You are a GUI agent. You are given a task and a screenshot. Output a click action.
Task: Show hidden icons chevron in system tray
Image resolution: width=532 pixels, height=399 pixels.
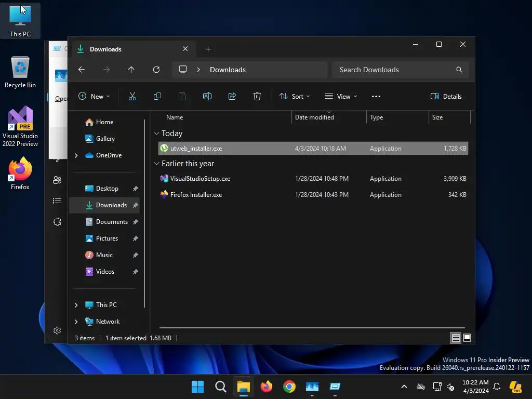click(x=404, y=387)
